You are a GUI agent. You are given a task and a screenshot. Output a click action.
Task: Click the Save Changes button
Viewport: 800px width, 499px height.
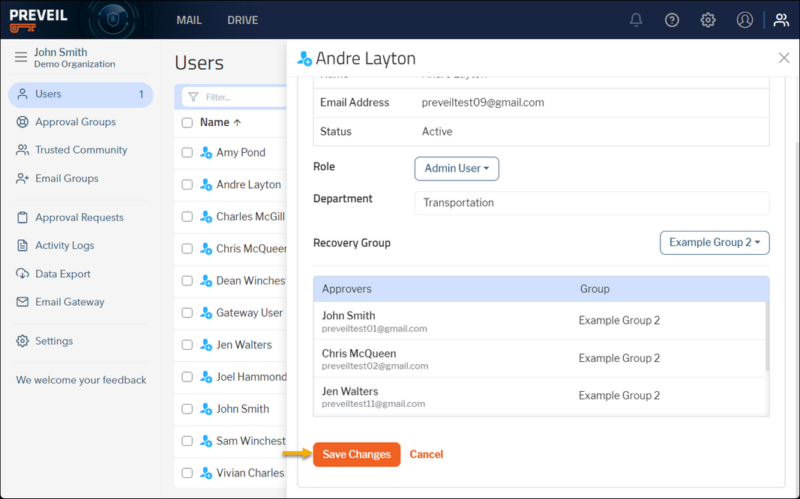coord(357,454)
